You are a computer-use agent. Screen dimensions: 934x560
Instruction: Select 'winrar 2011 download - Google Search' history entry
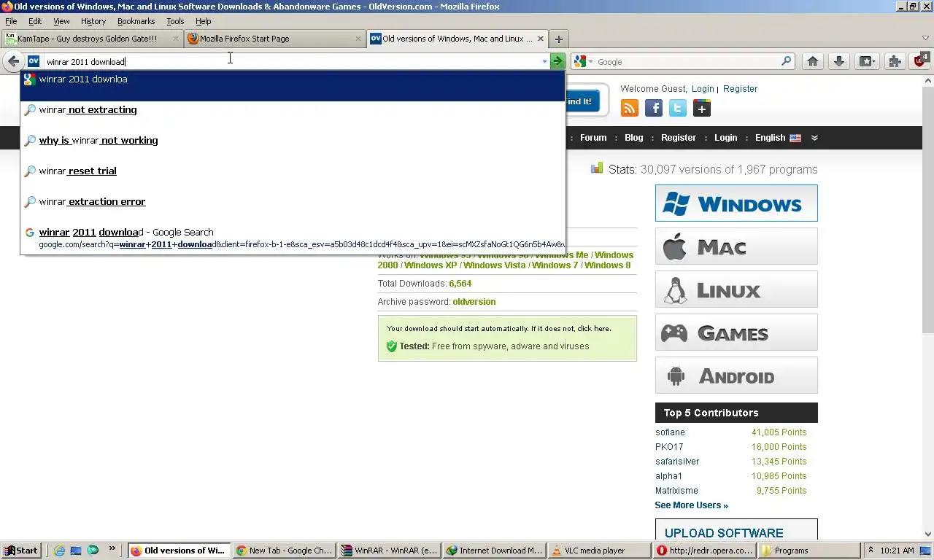tap(293, 238)
